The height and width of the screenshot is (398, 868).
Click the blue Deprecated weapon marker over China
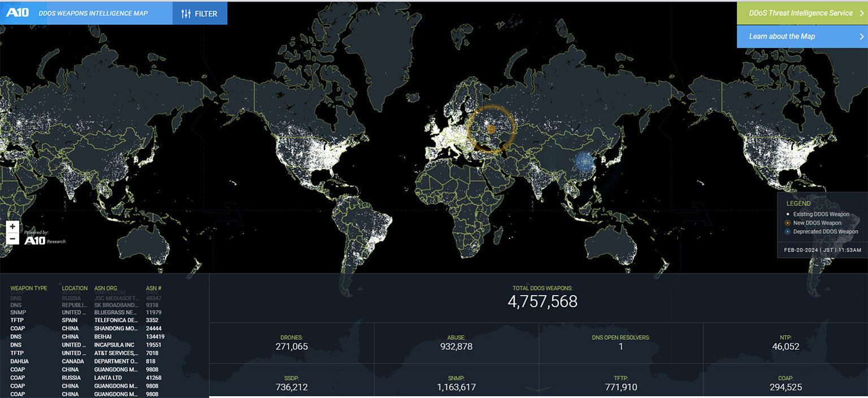coord(584,162)
